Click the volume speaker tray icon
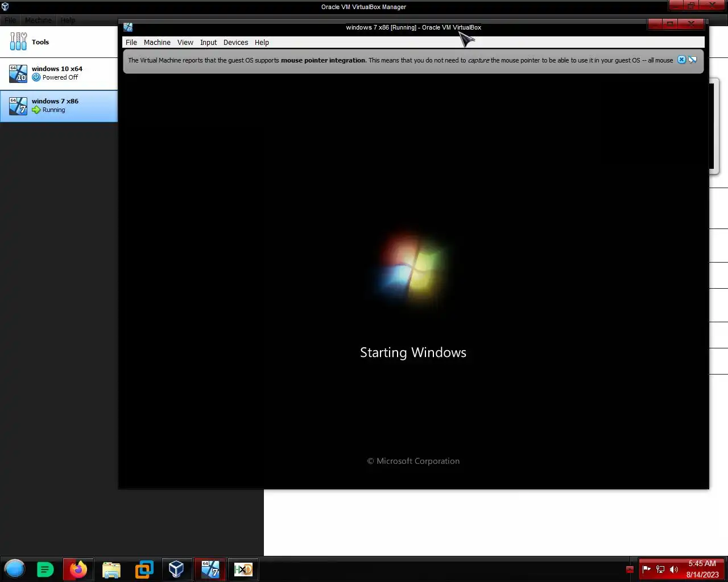This screenshot has height=582, width=728. pyautogui.click(x=674, y=569)
